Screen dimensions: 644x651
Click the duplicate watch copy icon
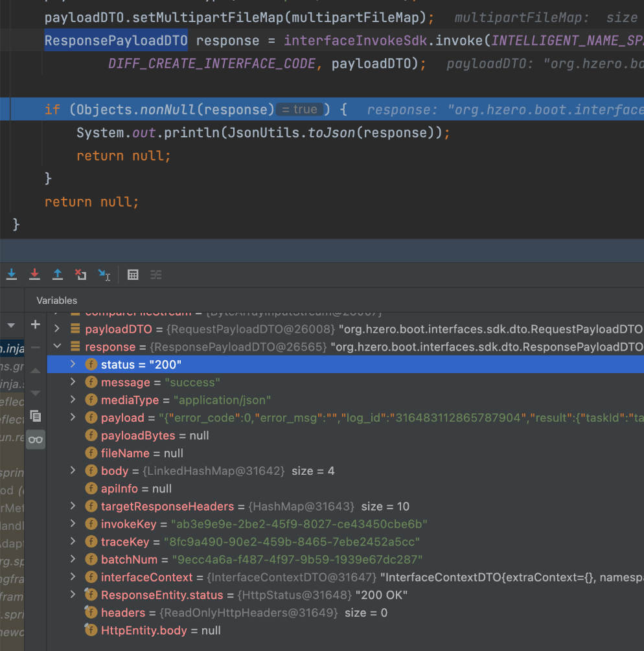[36, 416]
